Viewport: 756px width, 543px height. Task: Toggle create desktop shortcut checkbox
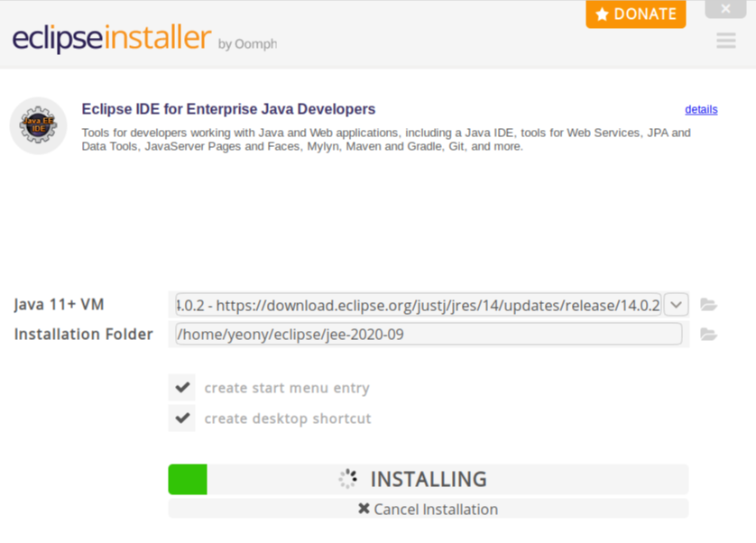pos(181,418)
